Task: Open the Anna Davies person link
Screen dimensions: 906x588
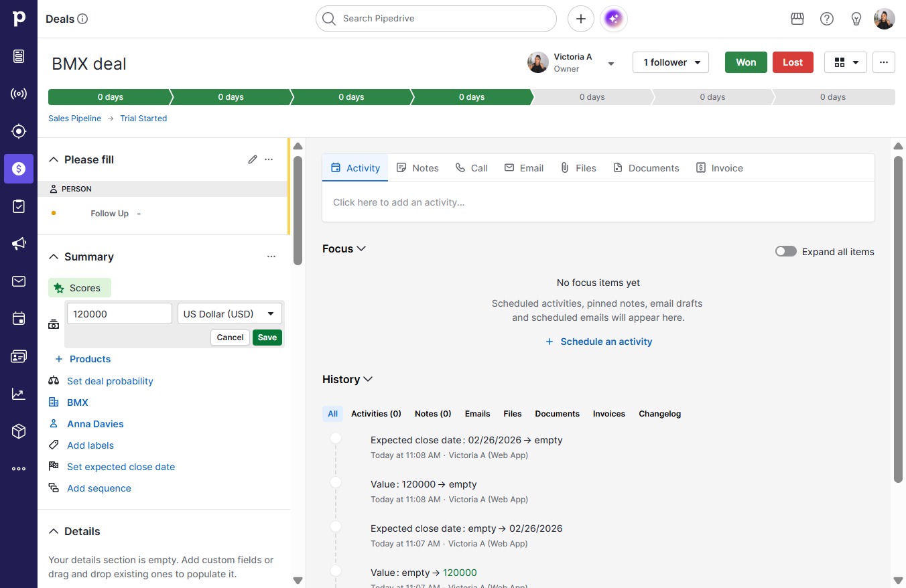Action: point(95,424)
